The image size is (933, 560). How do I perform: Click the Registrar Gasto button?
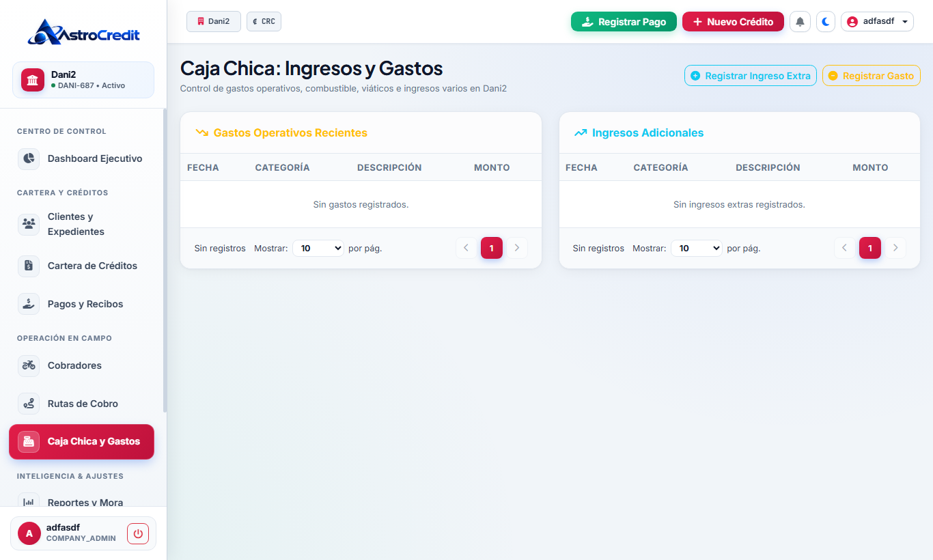point(872,76)
